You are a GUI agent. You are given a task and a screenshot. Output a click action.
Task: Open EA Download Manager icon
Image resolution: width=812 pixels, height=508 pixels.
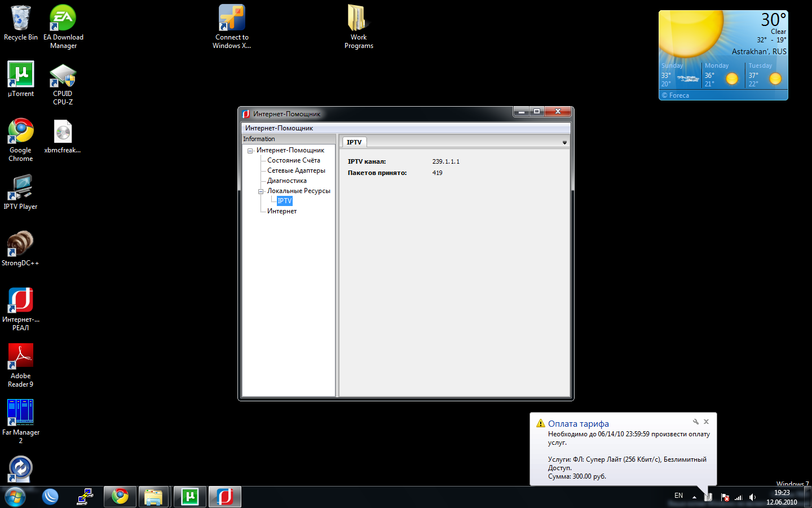tap(63, 19)
